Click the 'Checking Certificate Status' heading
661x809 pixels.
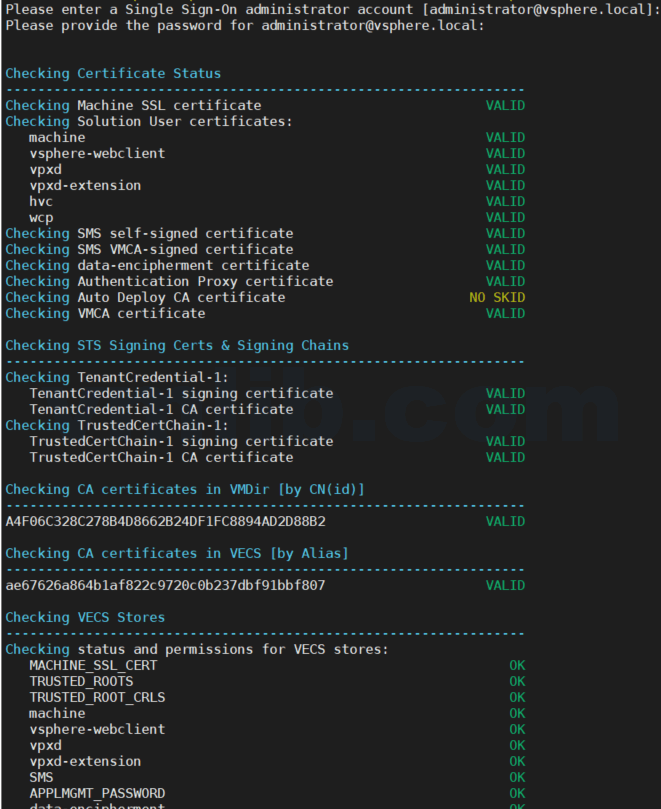coord(113,73)
